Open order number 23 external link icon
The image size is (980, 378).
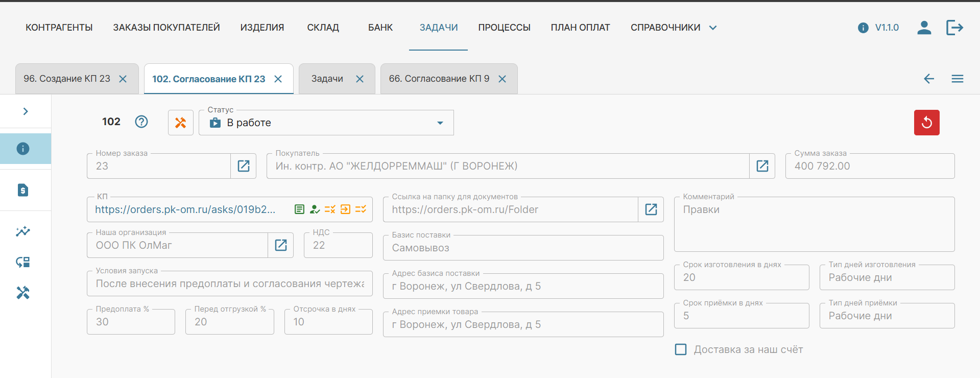pos(244,166)
